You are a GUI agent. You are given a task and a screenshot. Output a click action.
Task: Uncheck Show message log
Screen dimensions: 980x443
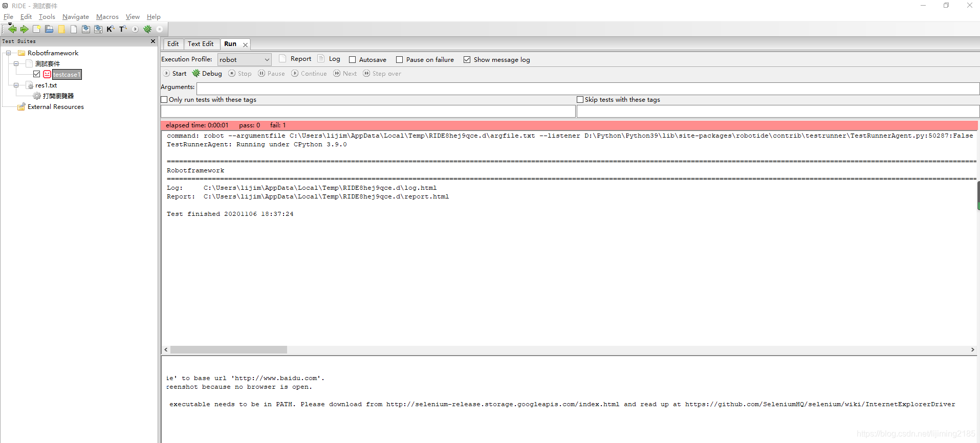(467, 60)
